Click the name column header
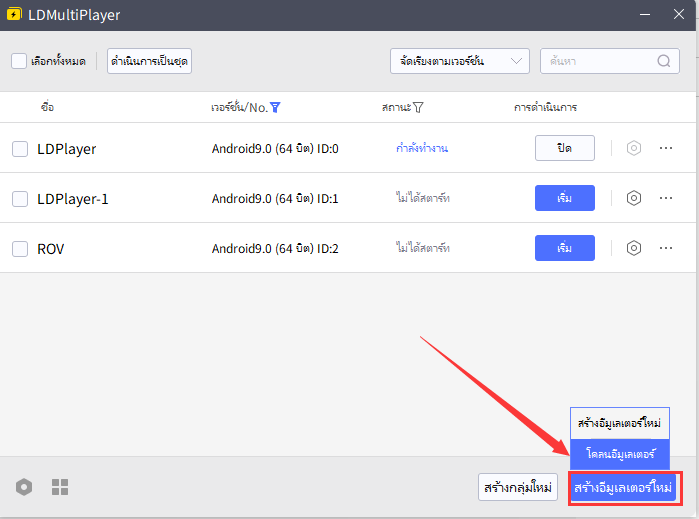The image size is (699, 519). [47, 107]
